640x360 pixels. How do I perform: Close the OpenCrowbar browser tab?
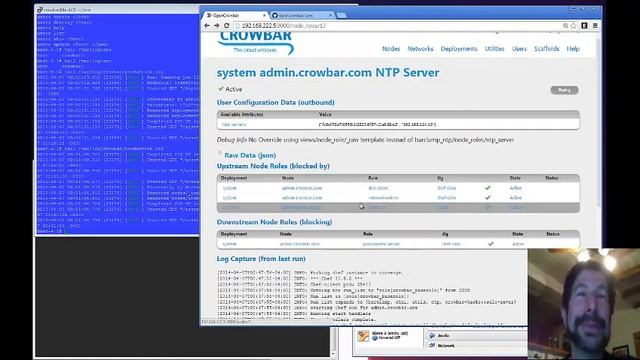pyautogui.click(x=264, y=15)
